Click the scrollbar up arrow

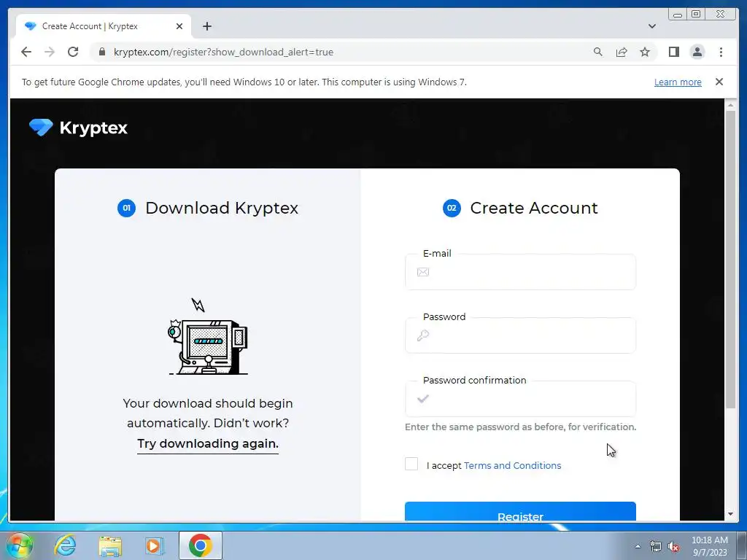tap(730, 104)
